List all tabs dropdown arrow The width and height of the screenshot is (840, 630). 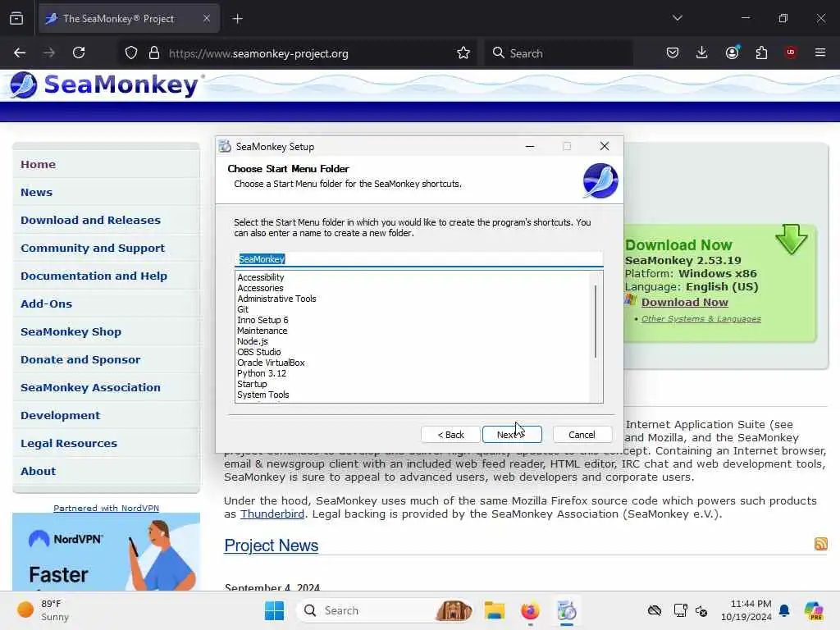pyautogui.click(x=677, y=18)
